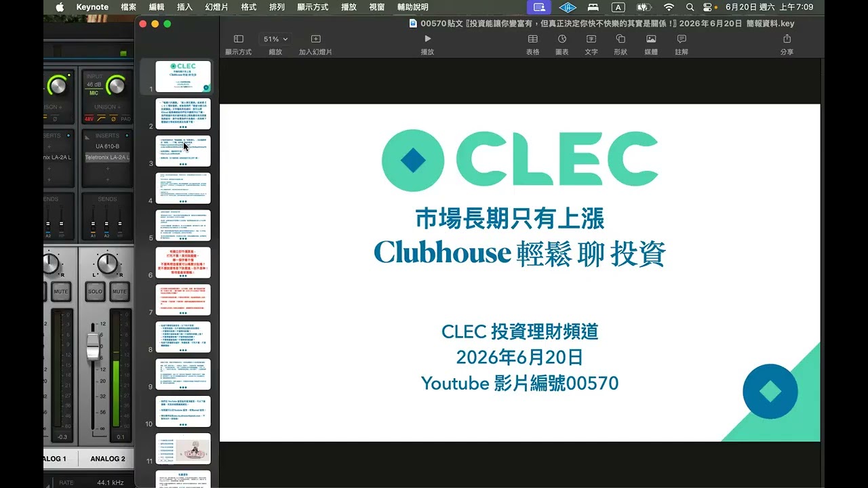The image size is (868, 488).
Task: Open the 檔案 menu
Action: (x=128, y=7)
